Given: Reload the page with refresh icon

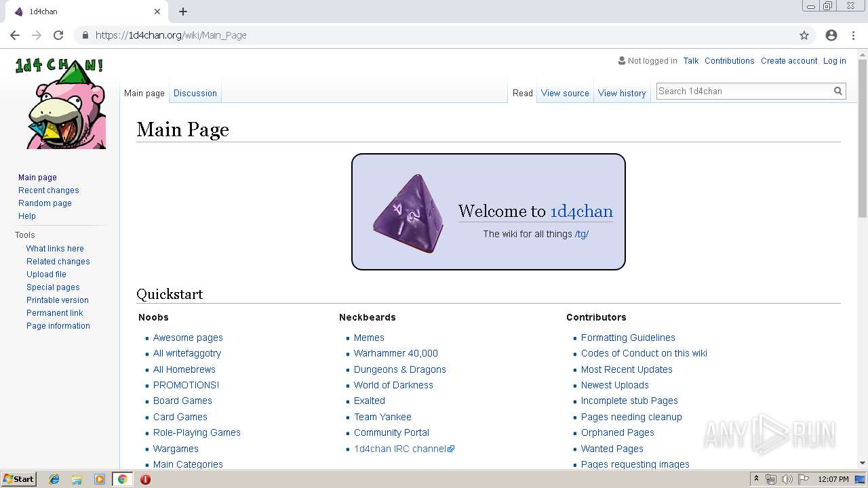Looking at the screenshot, I should coord(58,35).
